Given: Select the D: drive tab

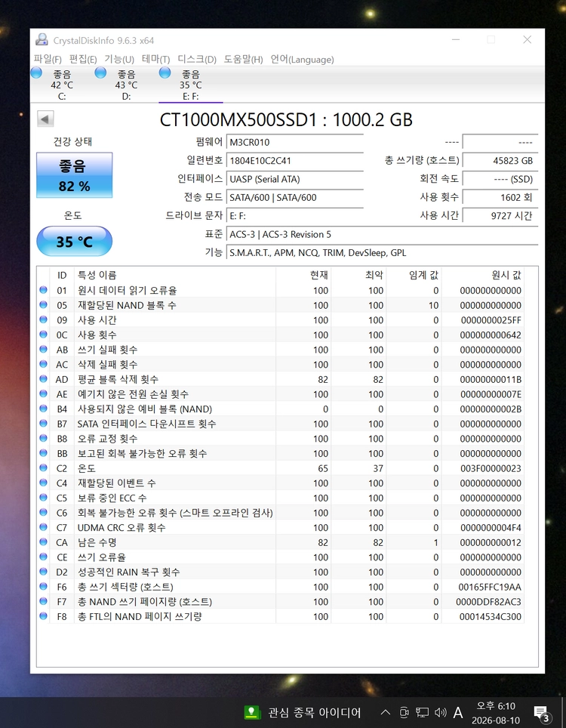Looking at the screenshot, I should click(x=126, y=85).
